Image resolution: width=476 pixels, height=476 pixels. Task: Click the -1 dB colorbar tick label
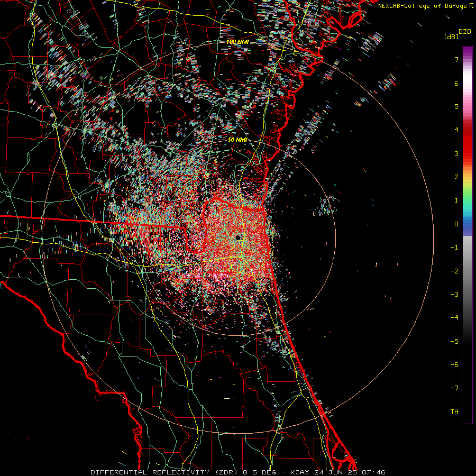click(x=454, y=248)
